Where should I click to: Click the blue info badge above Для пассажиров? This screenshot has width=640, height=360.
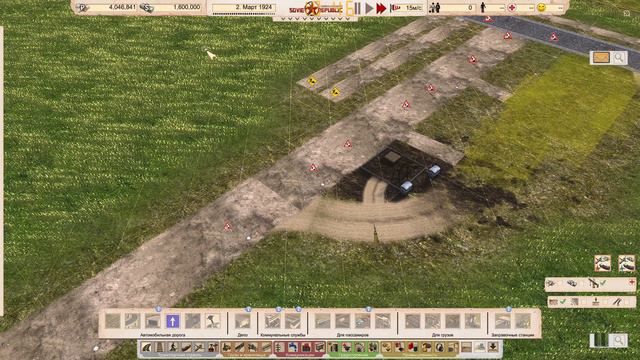point(368,309)
